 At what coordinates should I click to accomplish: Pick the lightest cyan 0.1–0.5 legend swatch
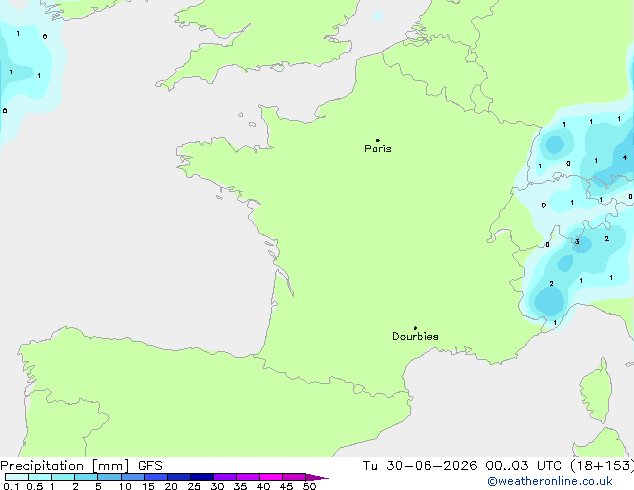[17, 477]
